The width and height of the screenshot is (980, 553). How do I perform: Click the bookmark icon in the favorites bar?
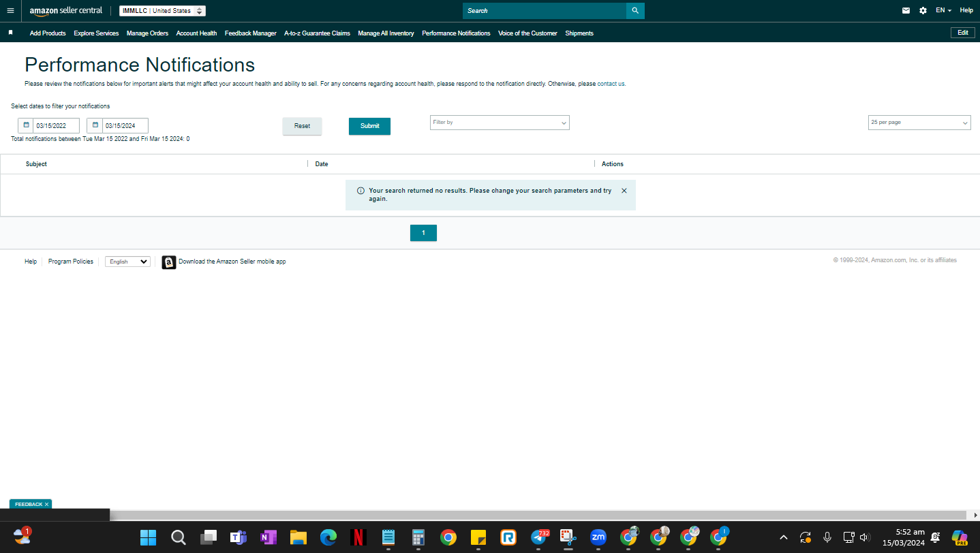coord(10,33)
